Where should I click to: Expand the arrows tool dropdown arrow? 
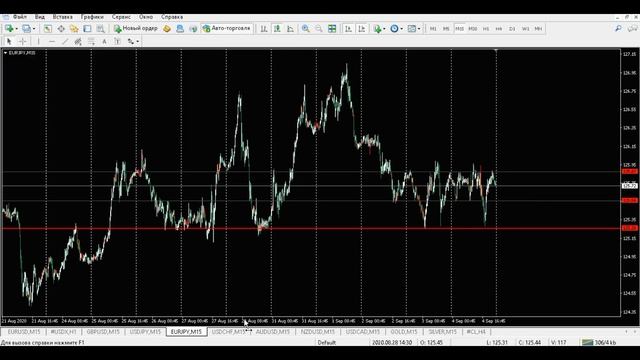pyautogui.click(x=137, y=41)
